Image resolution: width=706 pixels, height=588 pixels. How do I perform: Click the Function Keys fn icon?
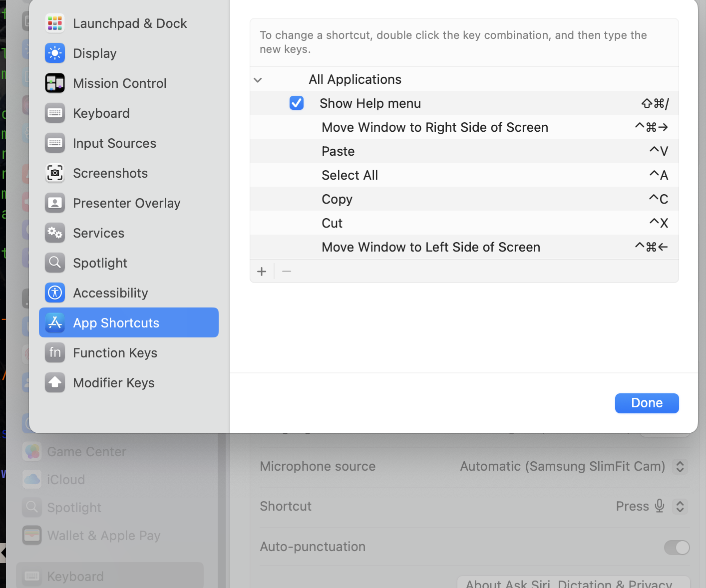point(55,353)
